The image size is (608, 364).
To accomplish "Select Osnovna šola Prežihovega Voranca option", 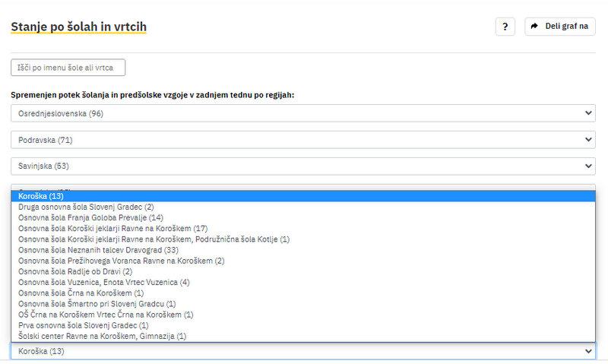I will 122,261.
